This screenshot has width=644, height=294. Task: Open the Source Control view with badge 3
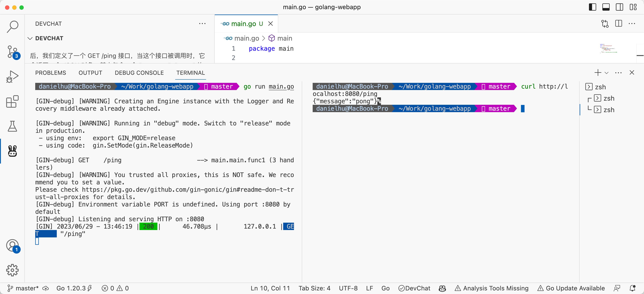point(12,52)
